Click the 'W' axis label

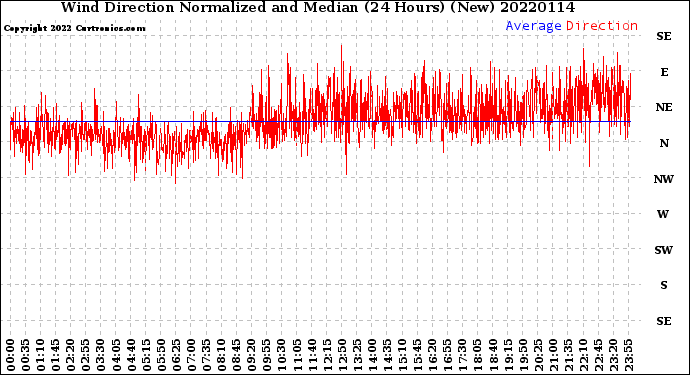click(x=663, y=214)
